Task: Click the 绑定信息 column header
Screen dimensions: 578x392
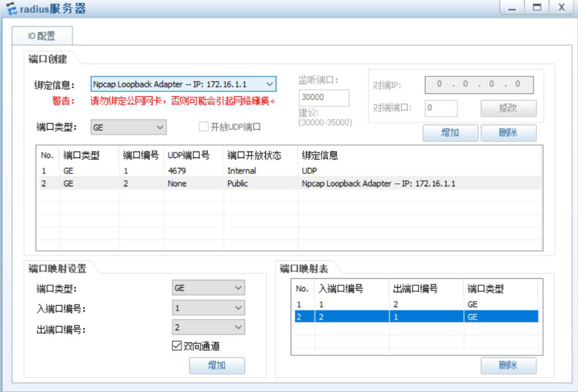Action: [420, 155]
